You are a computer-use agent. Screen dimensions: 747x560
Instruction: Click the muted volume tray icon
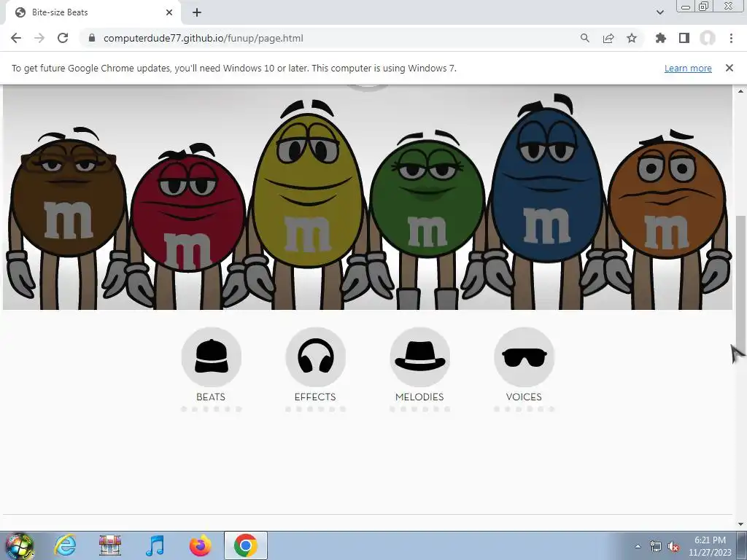click(673, 546)
